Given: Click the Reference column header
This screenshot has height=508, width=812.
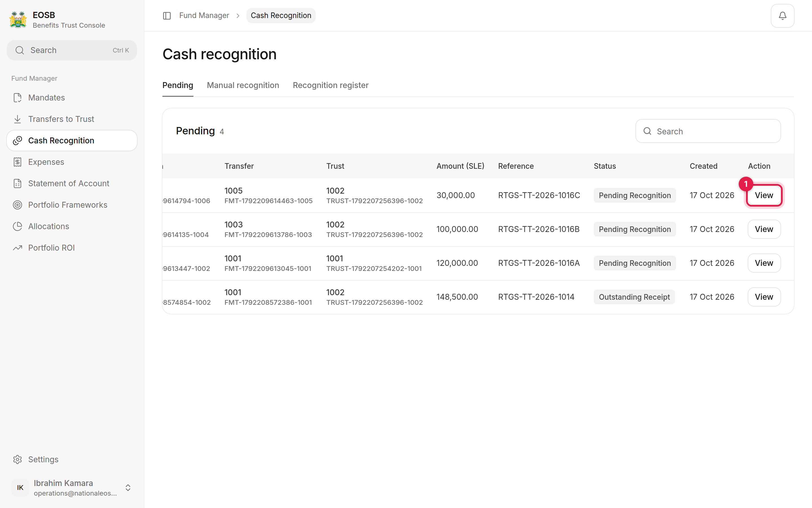Looking at the screenshot, I should [516, 166].
